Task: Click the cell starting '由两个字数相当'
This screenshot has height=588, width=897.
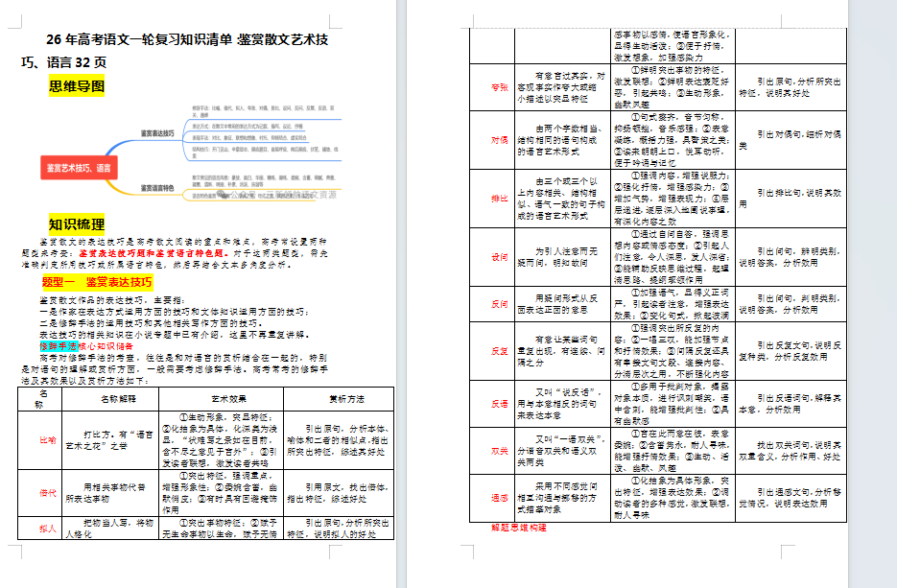Action: pyautogui.click(x=562, y=139)
